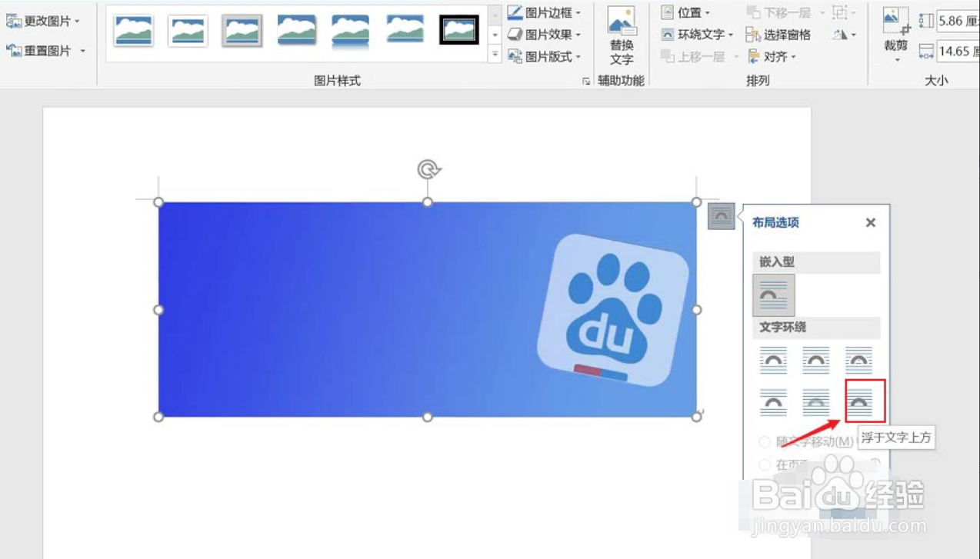This screenshot has width=980, height=559.
Task: Apply the black-bordered picture style
Action: click(x=459, y=30)
